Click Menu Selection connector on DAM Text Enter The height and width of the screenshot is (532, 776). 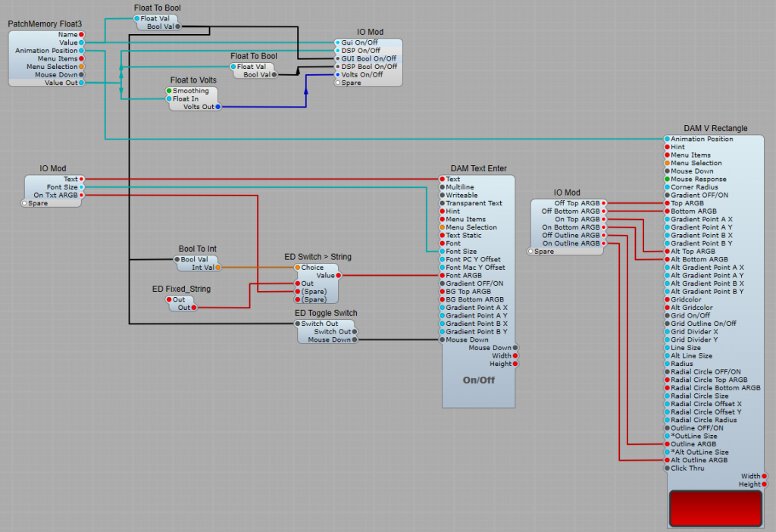(x=442, y=227)
